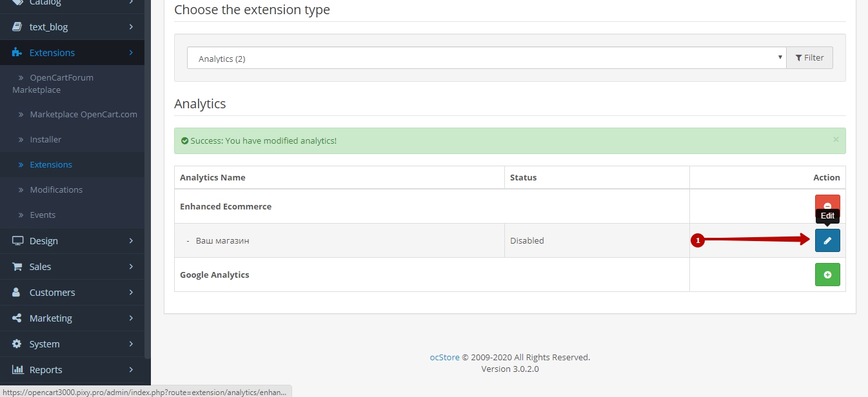
Task: Click the Reports bar chart icon
Action: click(17, 370)
